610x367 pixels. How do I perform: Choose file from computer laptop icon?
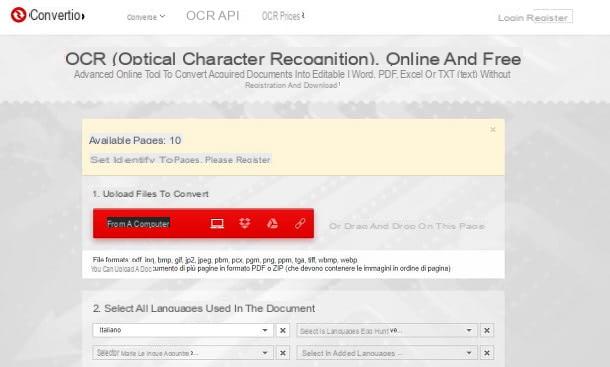point(217,223)
